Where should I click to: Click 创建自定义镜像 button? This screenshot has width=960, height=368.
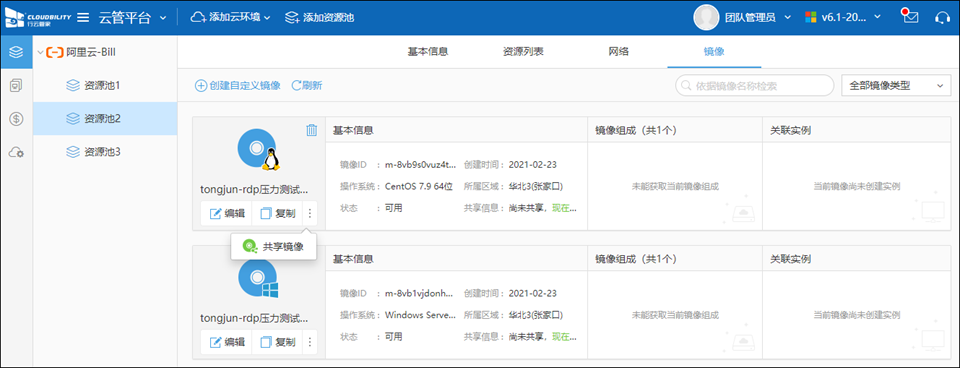[238, 86]
